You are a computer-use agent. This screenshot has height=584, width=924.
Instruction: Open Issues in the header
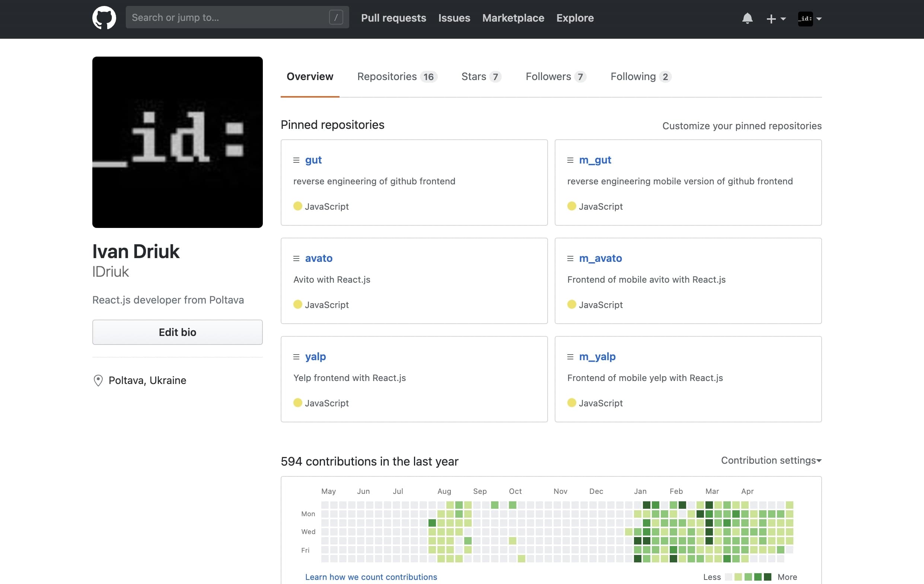(x=454, y=18)
